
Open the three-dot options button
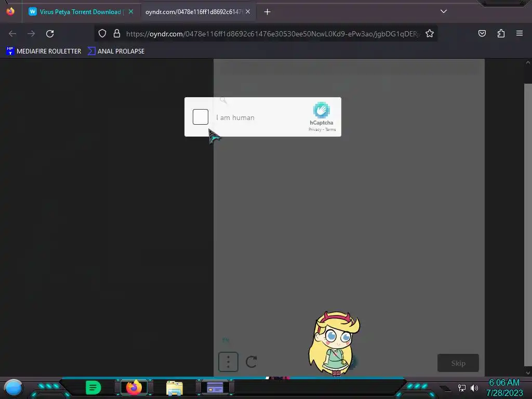click(x=228, y=362)
